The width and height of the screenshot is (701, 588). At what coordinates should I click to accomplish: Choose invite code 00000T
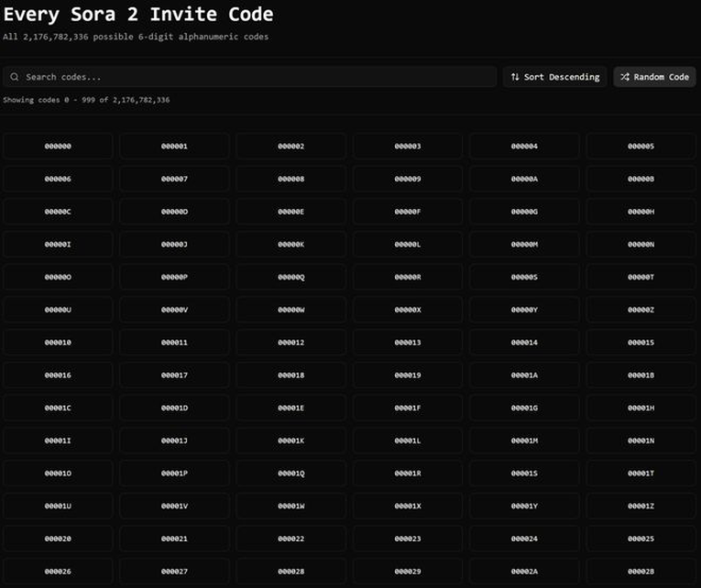[x=641, y=278]
